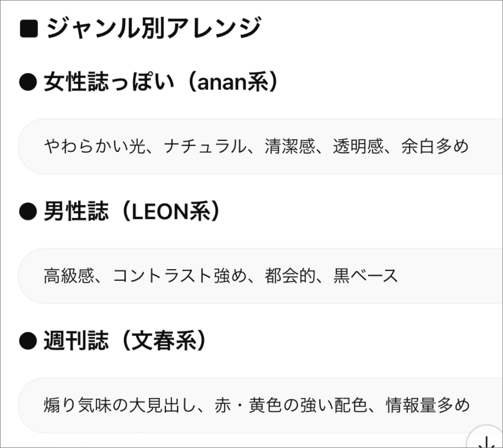Click the bullet dot beside 女性誌っぽい
503x448 pixels.
28,82
